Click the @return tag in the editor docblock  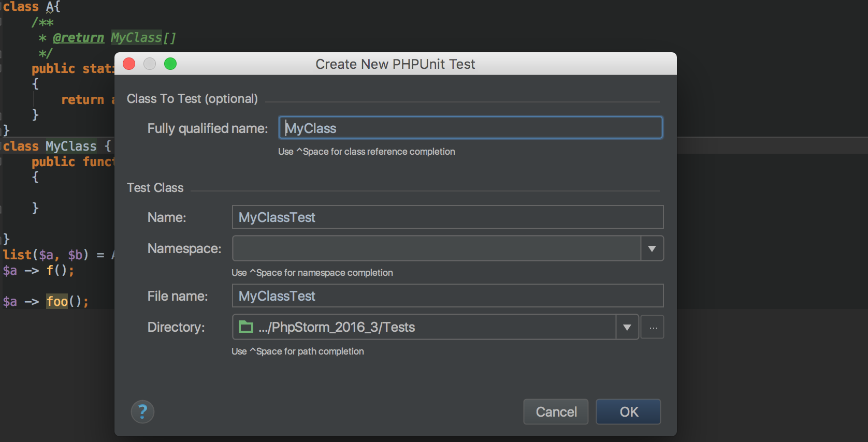click(x=78, y=38)
